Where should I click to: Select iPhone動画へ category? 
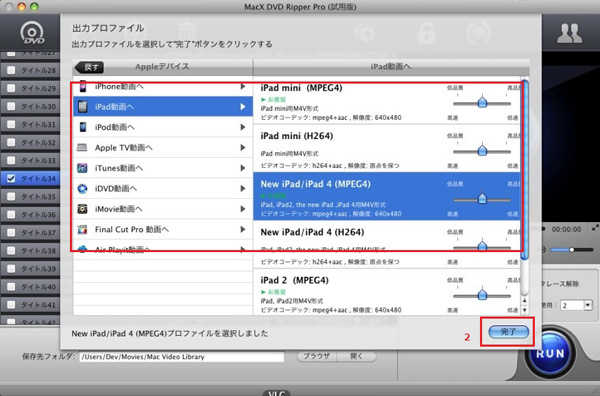163,86
